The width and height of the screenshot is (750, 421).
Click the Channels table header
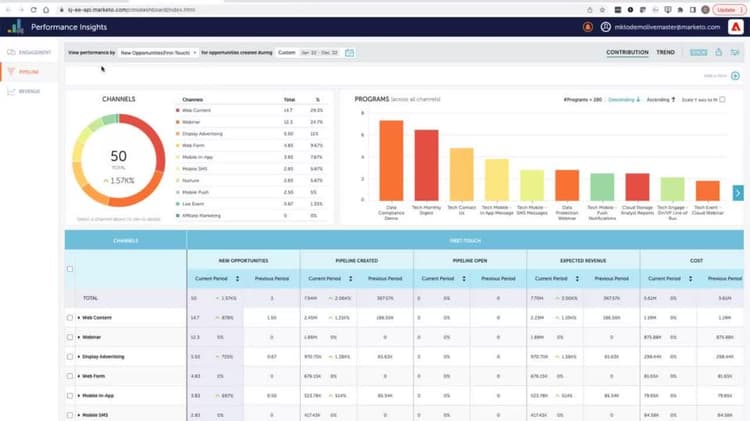click(126, 241)
